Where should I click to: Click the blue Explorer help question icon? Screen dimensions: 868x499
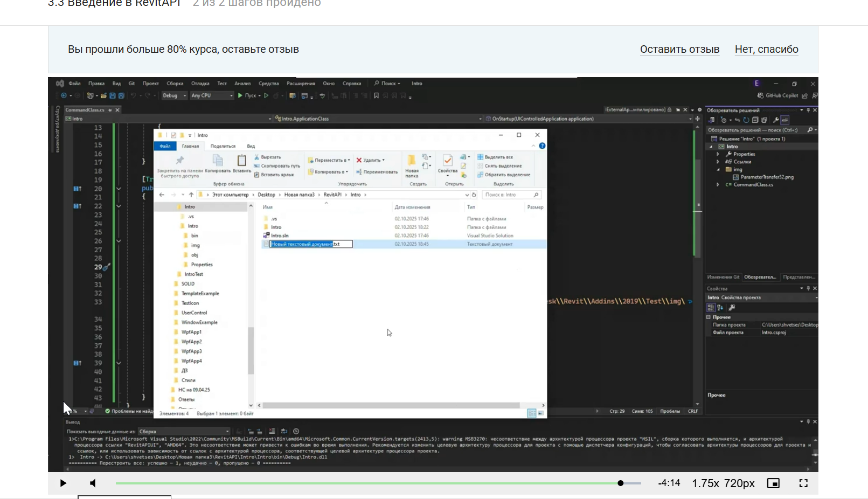[542, 146]
